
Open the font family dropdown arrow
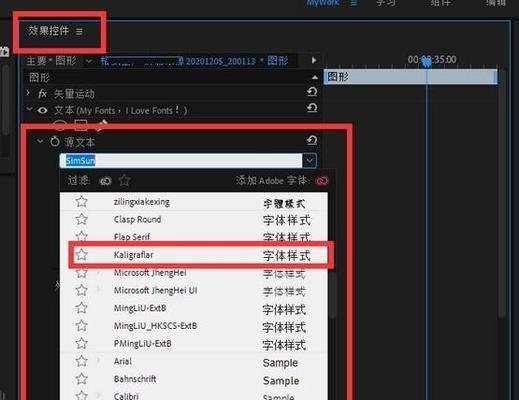tap(309, 161)
